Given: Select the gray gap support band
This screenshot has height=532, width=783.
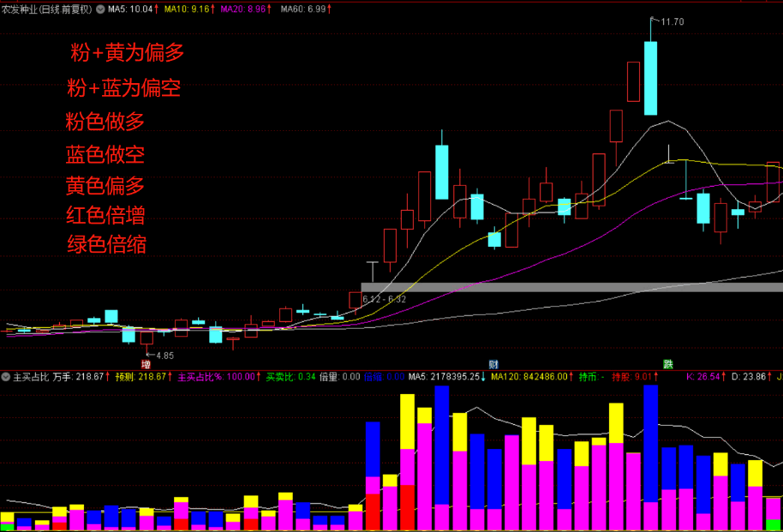Looking at the screenshot, I should [x=571, y=287].
